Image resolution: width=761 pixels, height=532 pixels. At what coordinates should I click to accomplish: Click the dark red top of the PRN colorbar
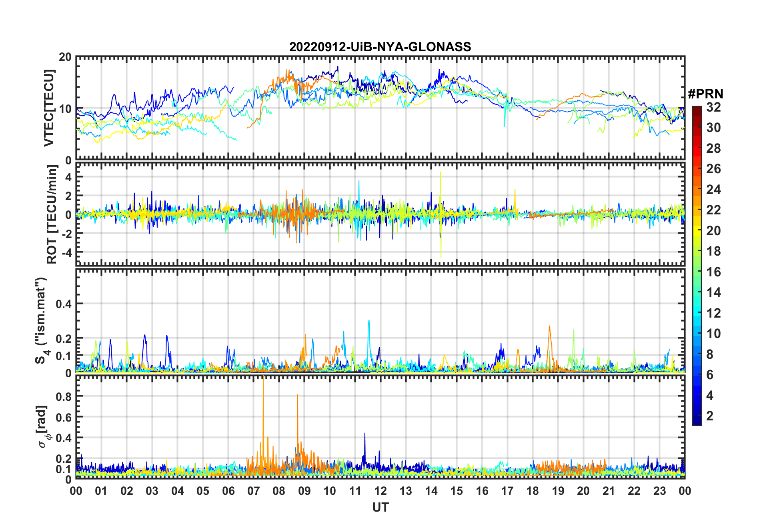pyautogui.click(x=697, y=111)
